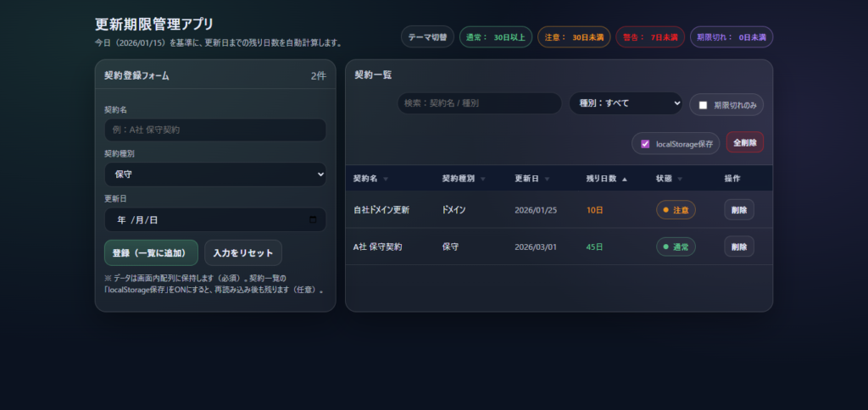Open the calendar picker icon in 更新日
This screenshot has width=868, height=410.
pyautogui.click(x=313, y=219)
